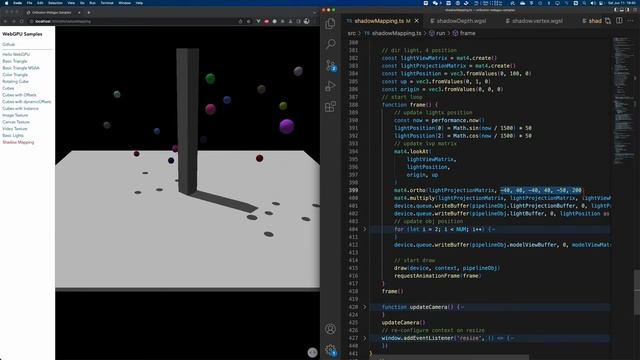Screen dimensions: 640x360
Task: Open the Apple menu
Action: (6, 3)
